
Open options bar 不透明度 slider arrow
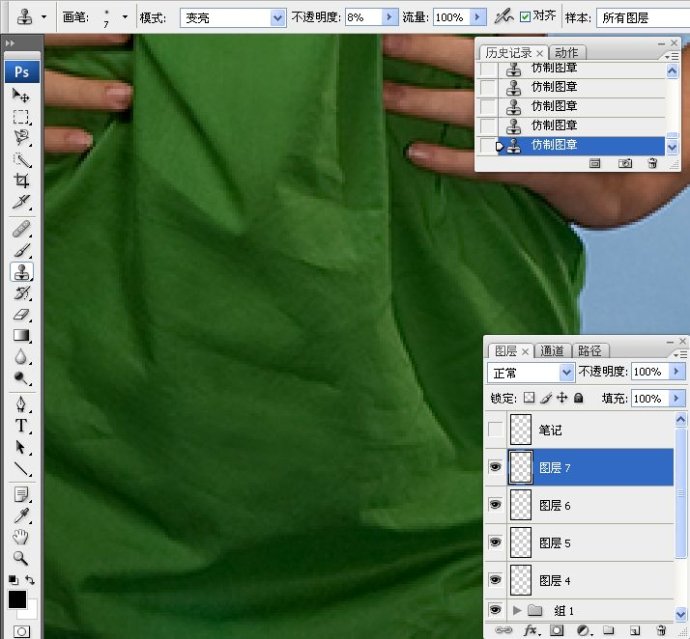(389, 17)
